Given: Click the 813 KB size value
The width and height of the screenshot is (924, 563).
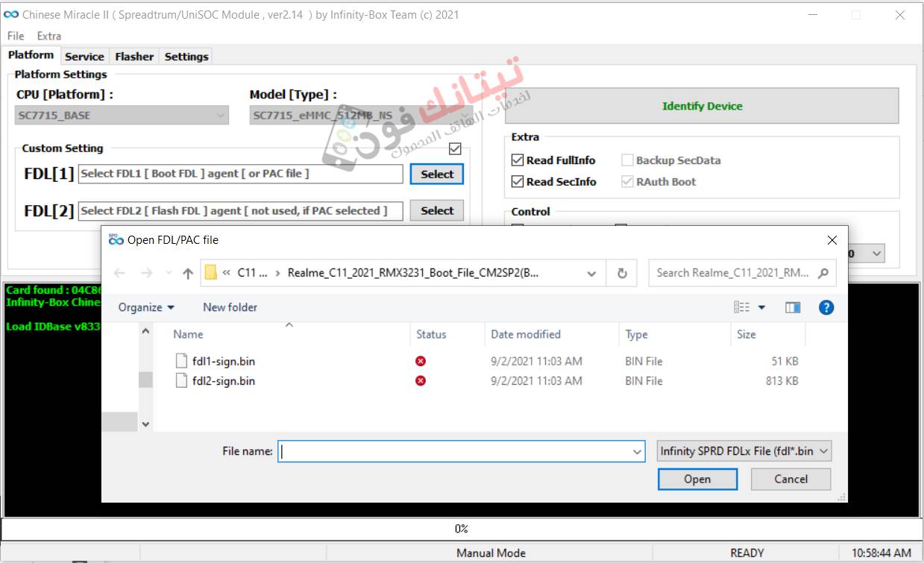Looking at the screenshot, I should pos(782,380).
